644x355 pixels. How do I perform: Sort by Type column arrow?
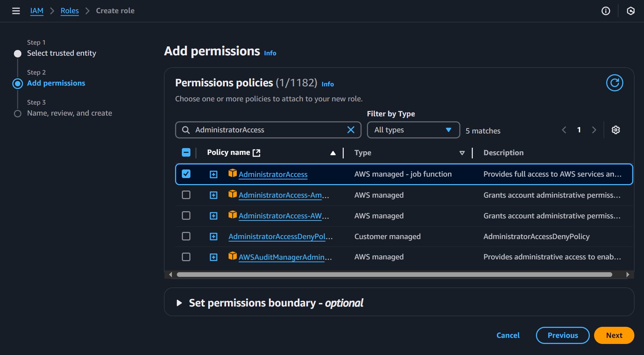coord(462,153)
